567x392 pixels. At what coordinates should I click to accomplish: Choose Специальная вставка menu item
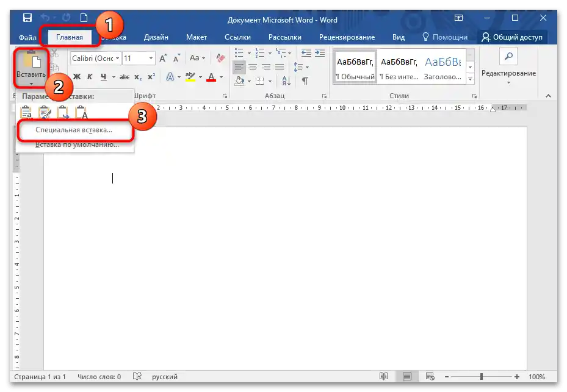[74, 130]
